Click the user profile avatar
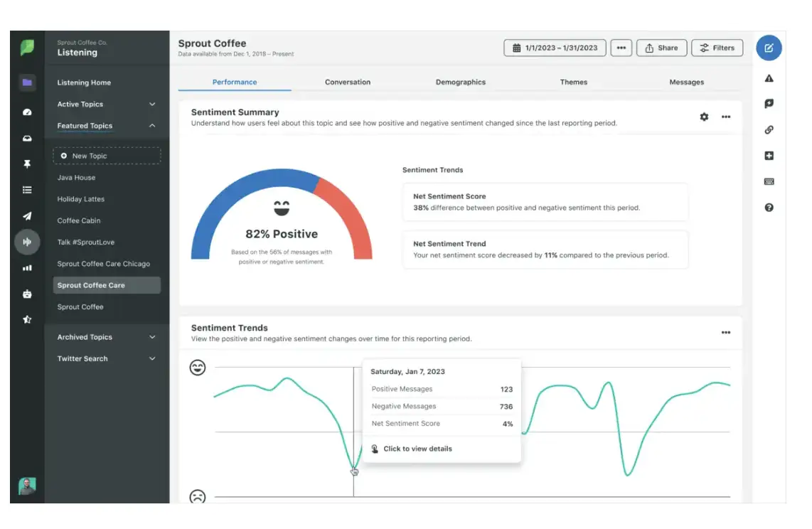 [27, 486]
